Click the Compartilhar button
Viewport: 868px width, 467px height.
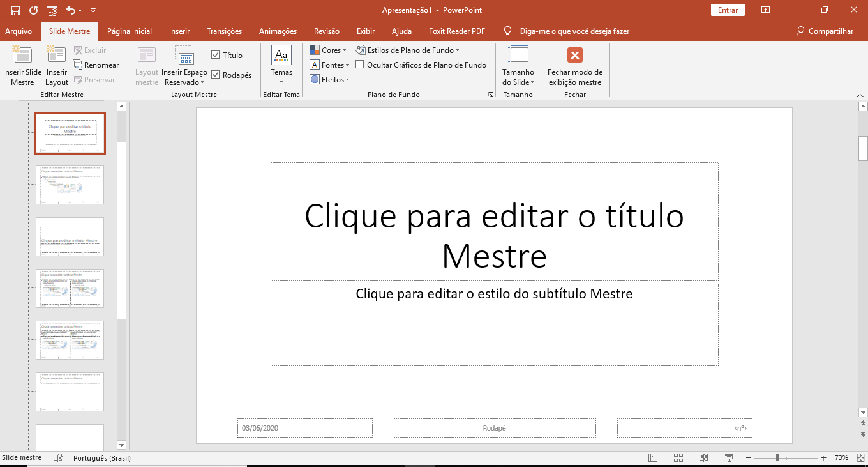coord(825,31)
